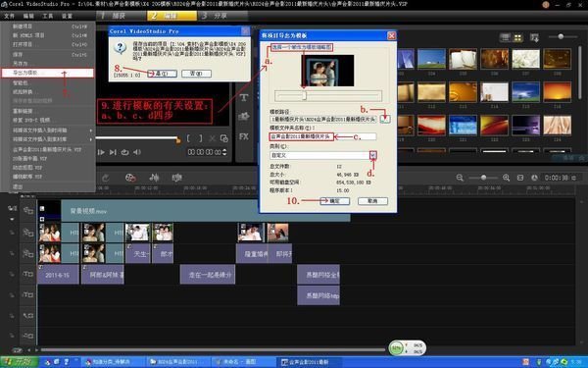Click the preview volume speaker icon
The image size is (588, 368).
(x=137, y=152)
